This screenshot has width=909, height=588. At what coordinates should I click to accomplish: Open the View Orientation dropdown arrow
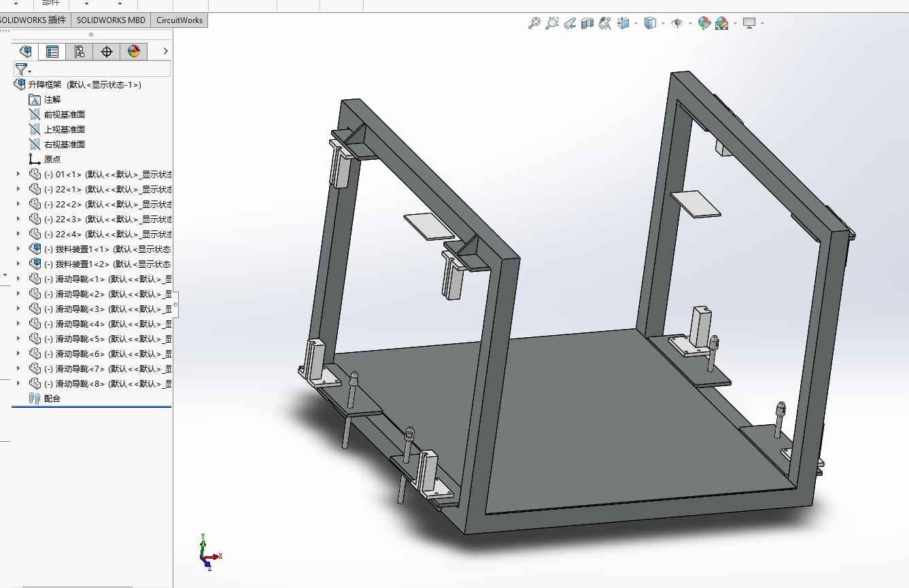[636, 24]
